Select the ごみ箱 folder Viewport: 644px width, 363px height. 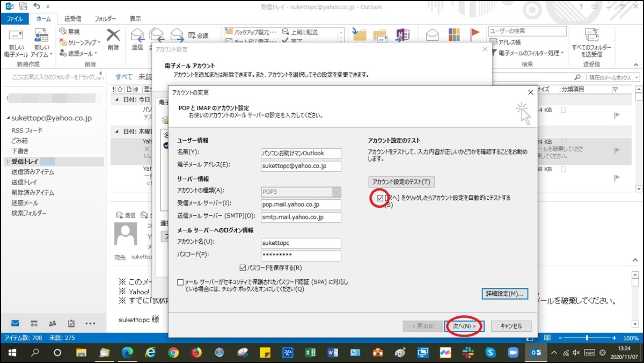[x=20, y=141]
